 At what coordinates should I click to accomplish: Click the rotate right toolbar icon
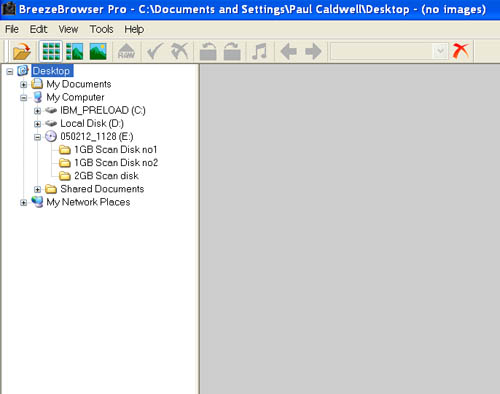pyautogui.click(x=232, y=51)
